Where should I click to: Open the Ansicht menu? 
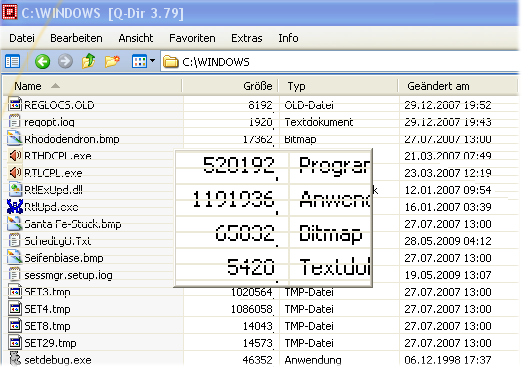[x=136, y=38]
